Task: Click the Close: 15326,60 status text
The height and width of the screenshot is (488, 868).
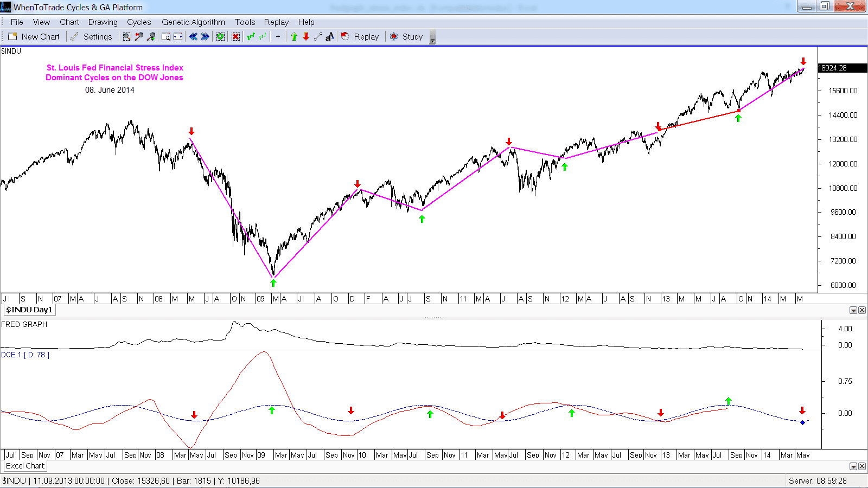Action: coord(141,480)
